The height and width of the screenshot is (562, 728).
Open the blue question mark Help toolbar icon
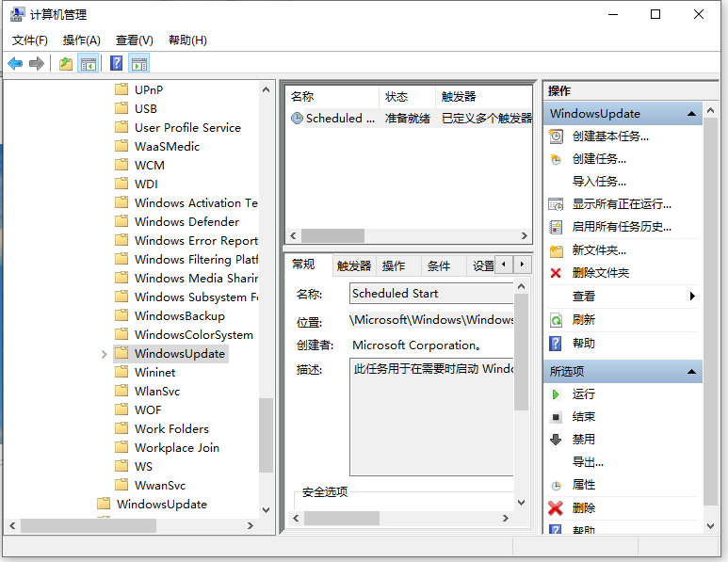click(116, 63)
